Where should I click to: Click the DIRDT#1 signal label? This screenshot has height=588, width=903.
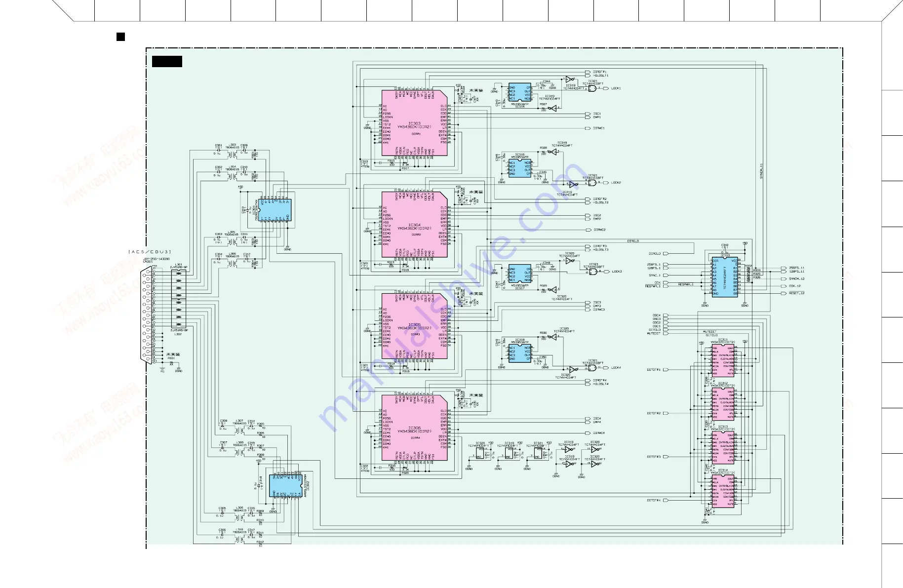coord(599,72)
